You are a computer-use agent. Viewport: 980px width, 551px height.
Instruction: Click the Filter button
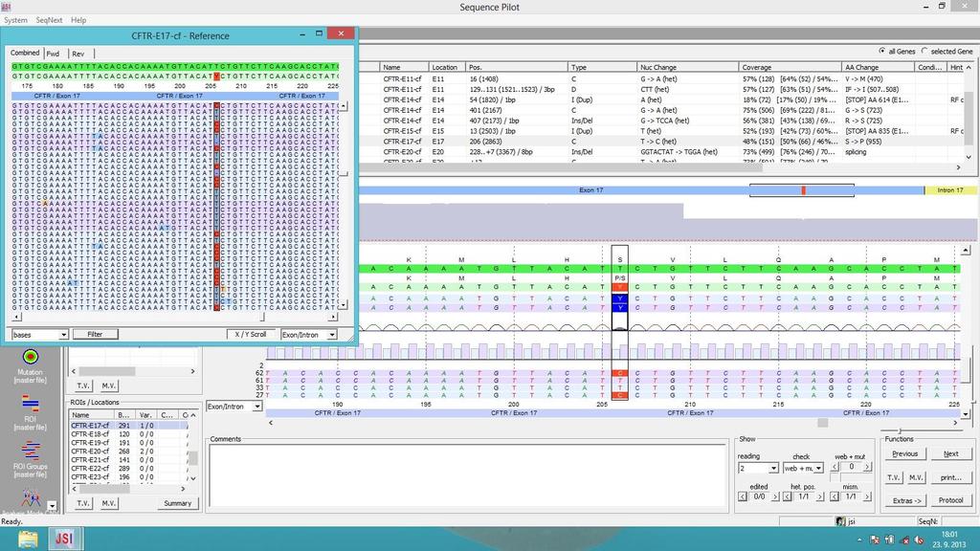tap(95, 334)
